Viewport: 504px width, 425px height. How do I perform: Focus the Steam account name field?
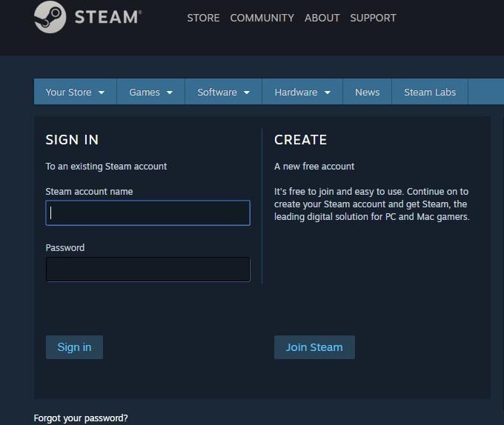coord(147,213)
